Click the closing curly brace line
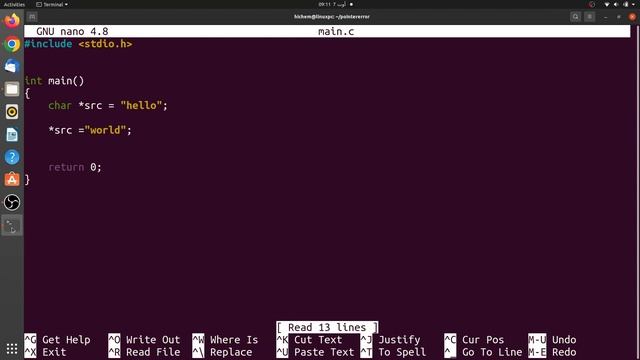 27,180
